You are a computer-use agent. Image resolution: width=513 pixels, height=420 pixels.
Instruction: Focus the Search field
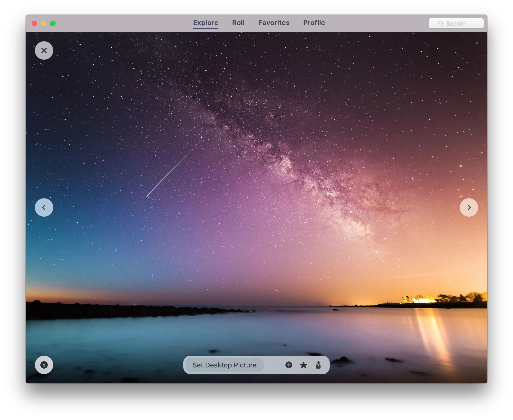point(456,23)
